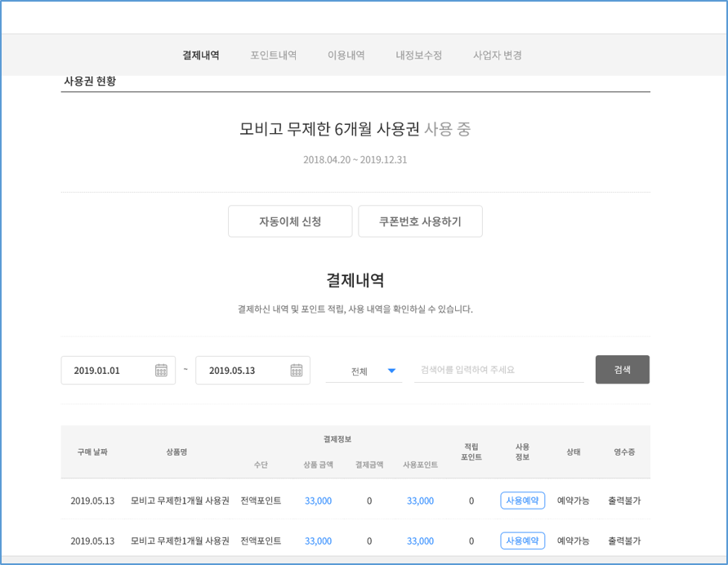
Task: Click the 상품 금액 33,000 link in second row
Action: coord(318,541)
